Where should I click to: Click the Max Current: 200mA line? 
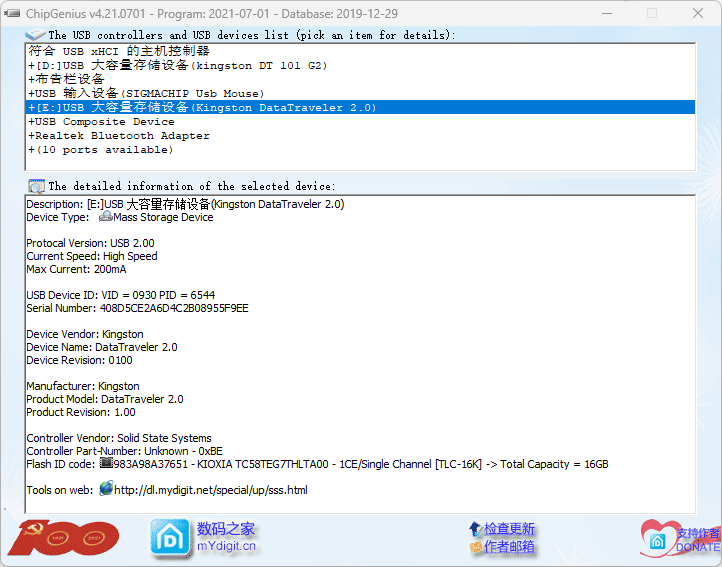coord(76,269)
